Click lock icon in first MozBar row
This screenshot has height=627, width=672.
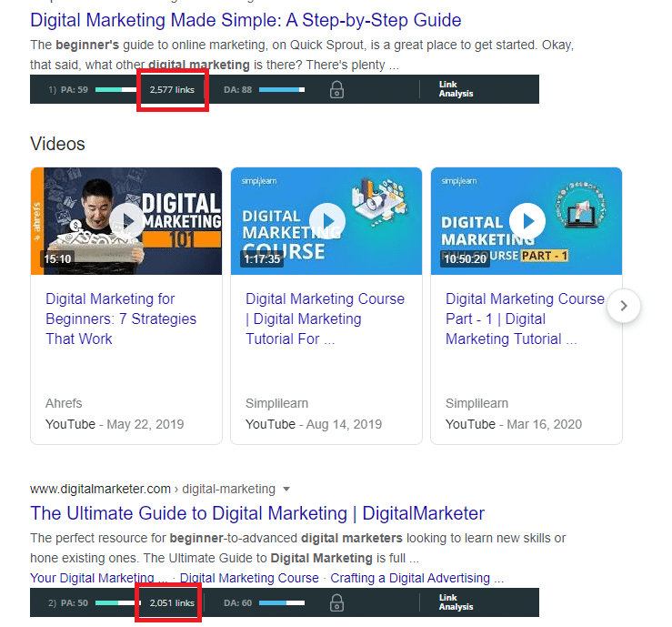336,89
